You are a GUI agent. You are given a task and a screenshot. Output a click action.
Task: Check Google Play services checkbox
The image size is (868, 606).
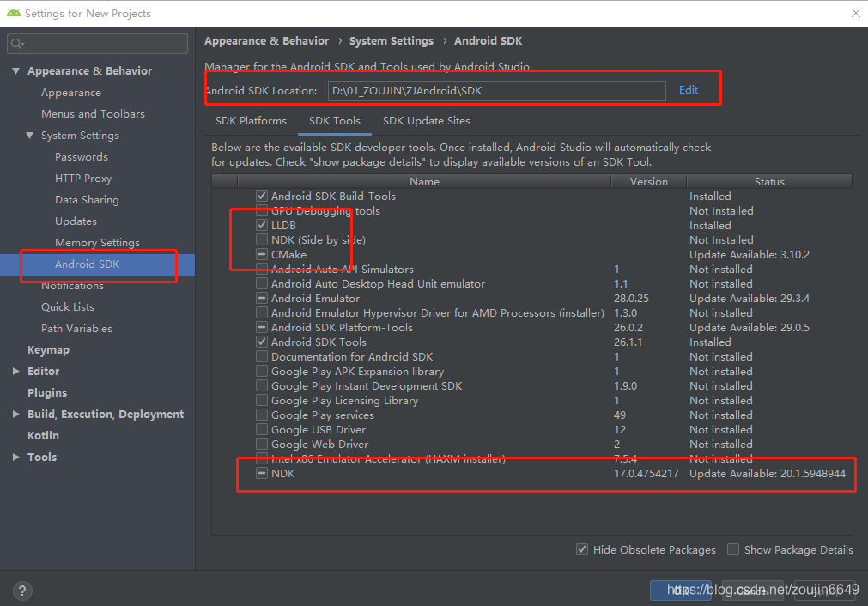[x=262, y=415]
